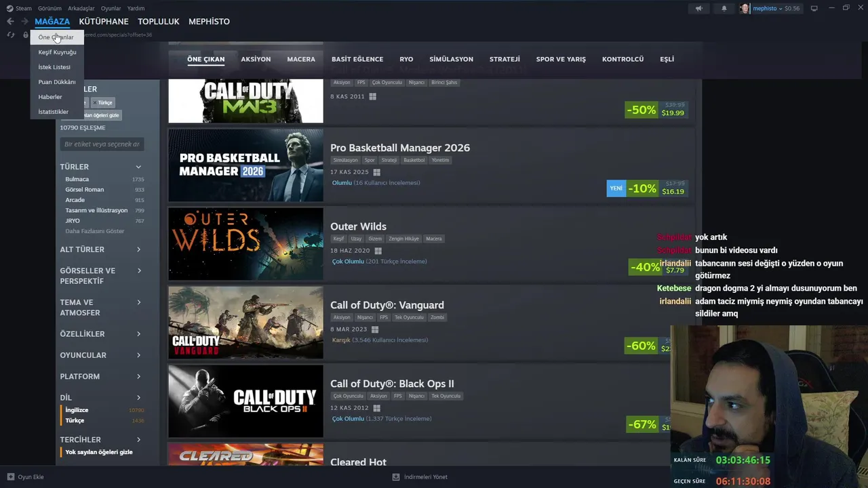Click the tag search input field
Image resolution: width=868 pixels, height=488 pixels.
click(x=102, y=144)
